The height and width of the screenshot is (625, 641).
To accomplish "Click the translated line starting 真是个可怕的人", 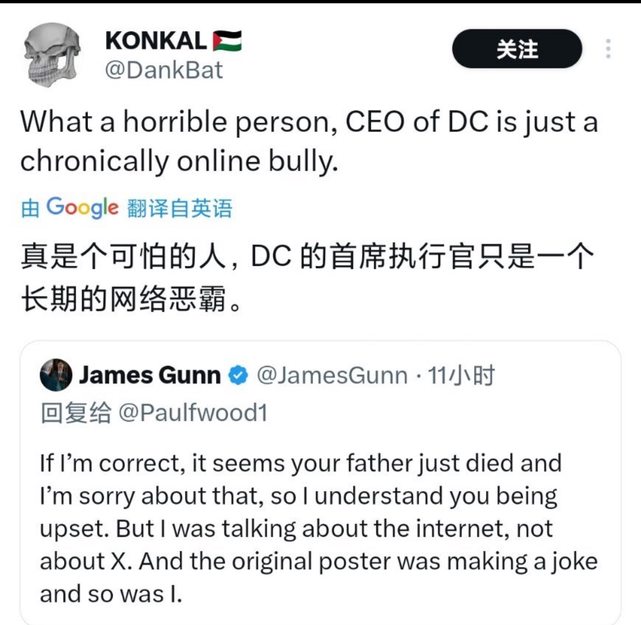I will click(307, 258).
